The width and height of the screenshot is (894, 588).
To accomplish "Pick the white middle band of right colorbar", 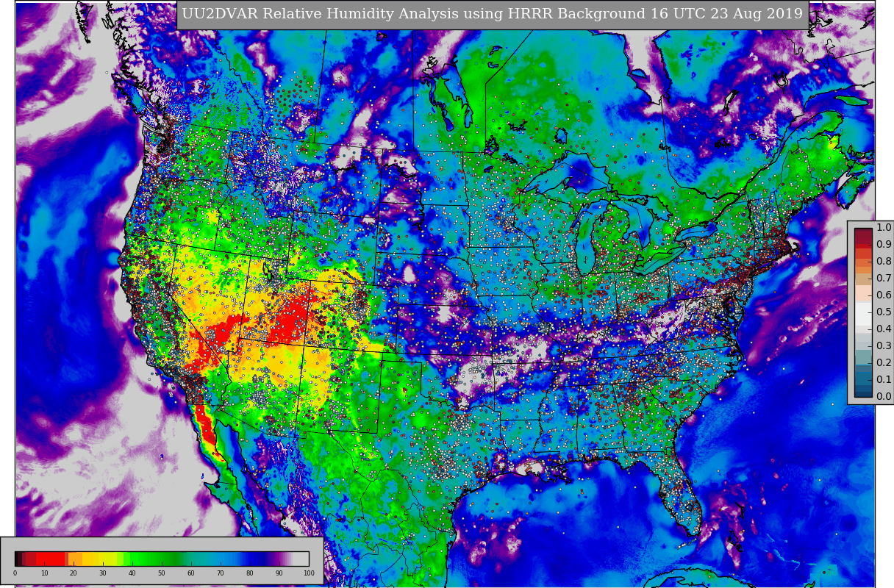I will point(863,314).
